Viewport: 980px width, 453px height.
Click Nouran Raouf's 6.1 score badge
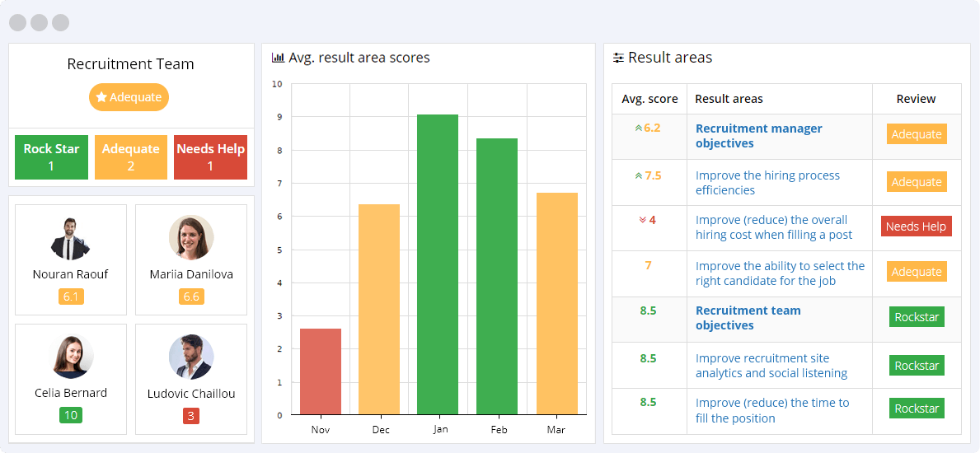(71, 297)
